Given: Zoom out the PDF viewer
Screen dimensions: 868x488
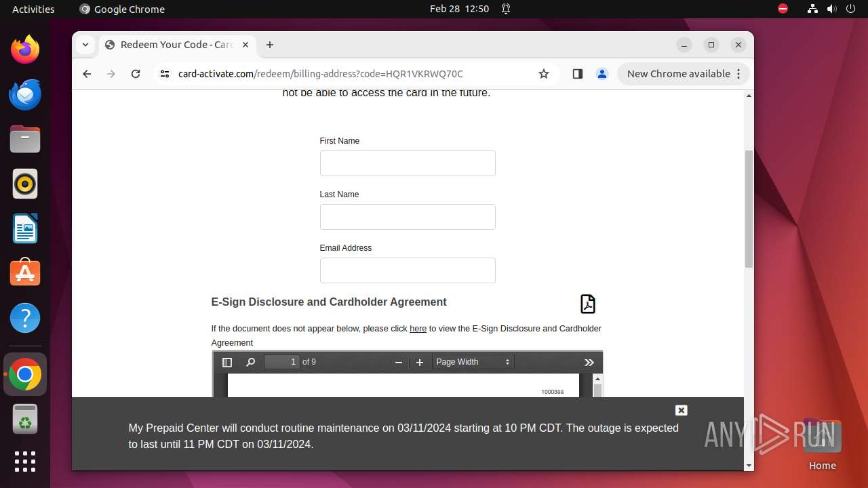Looking at the screenshot, I should click(399, 363).
